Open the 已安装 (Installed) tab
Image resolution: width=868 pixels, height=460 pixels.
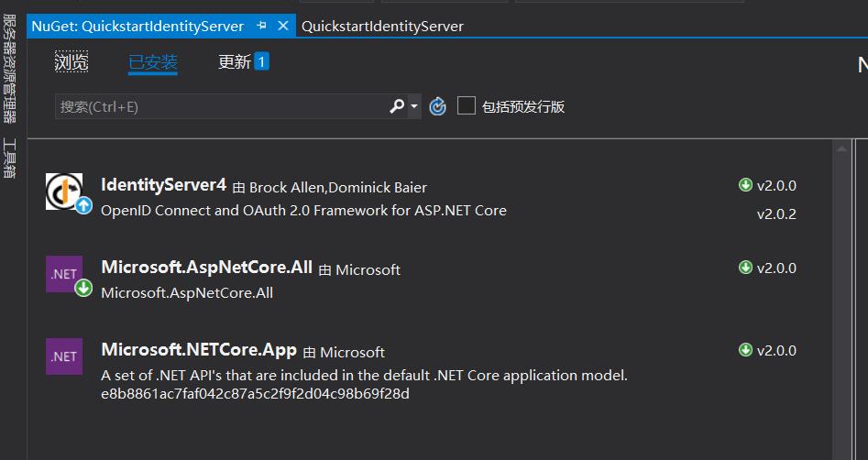pyautogui.click(x=153, y=62)
